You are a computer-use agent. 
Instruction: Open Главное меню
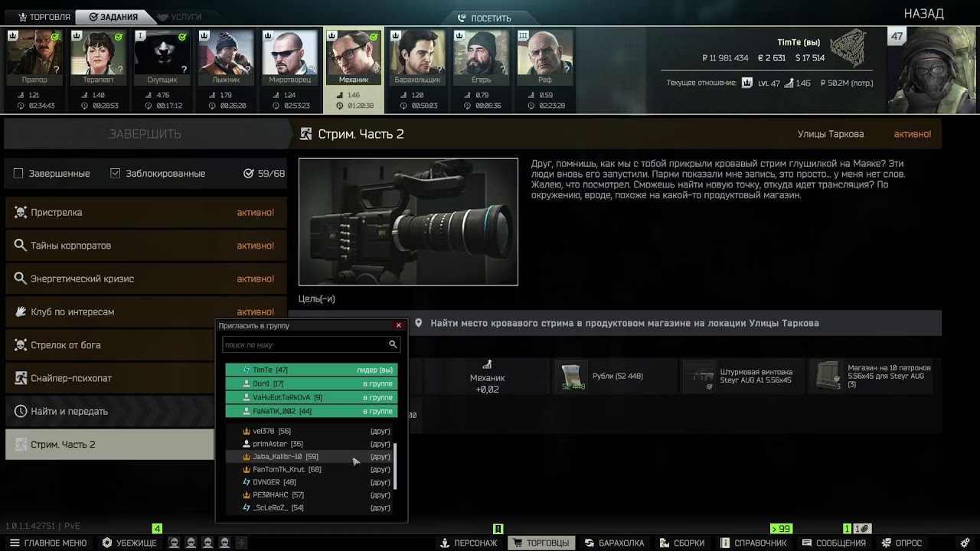tap(48, 543)
